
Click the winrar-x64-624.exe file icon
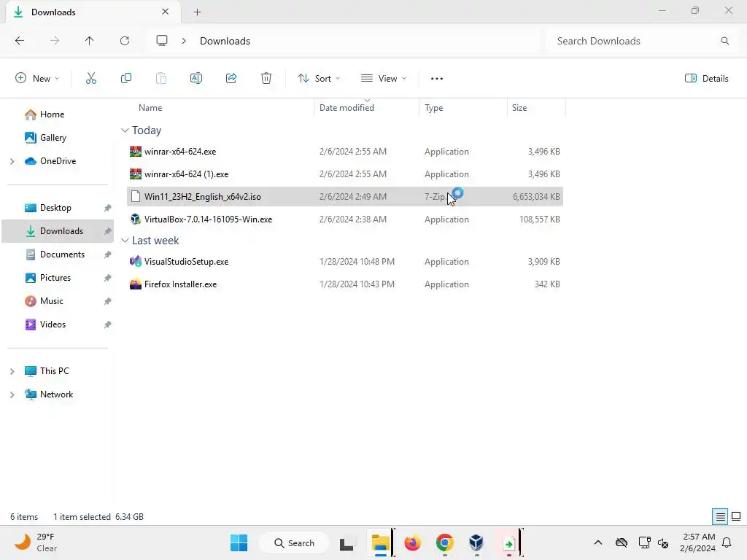coord(135,152)
